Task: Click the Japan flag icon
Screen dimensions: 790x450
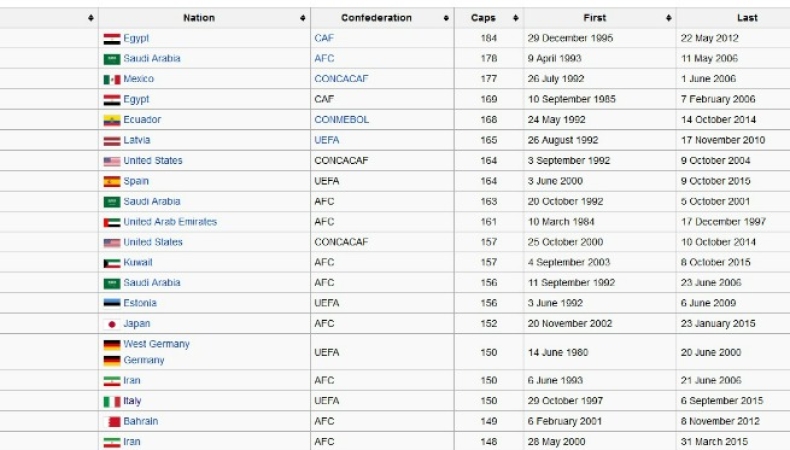Action: click(x=112, y=324)
